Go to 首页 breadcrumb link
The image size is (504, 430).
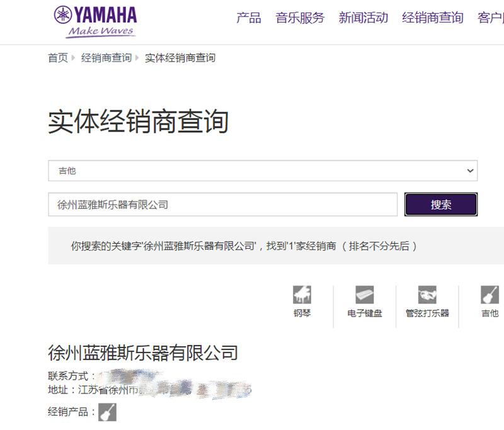pyautogui.click(x=58, y=58)
